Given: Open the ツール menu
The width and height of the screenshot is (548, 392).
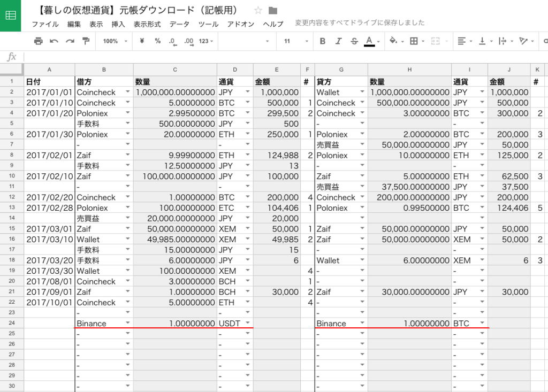Looking at the screenshot, I should 208,24.
